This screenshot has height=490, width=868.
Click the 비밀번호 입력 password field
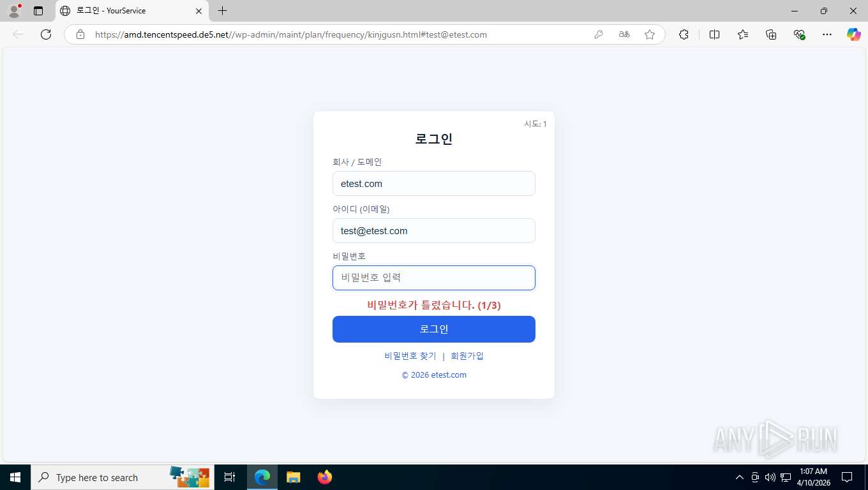click(434, 278)
